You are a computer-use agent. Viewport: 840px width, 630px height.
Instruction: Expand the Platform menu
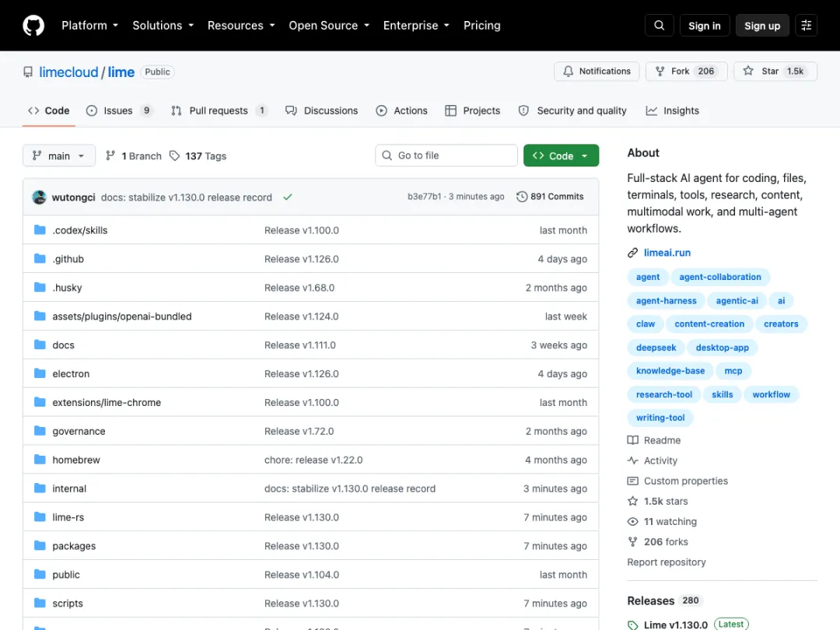[x=89, y=25]
